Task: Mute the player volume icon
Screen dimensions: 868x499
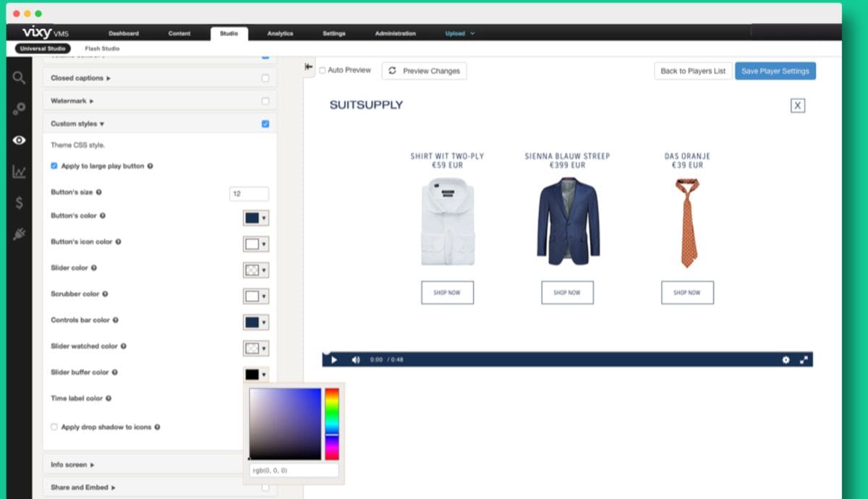Action: 355,359
